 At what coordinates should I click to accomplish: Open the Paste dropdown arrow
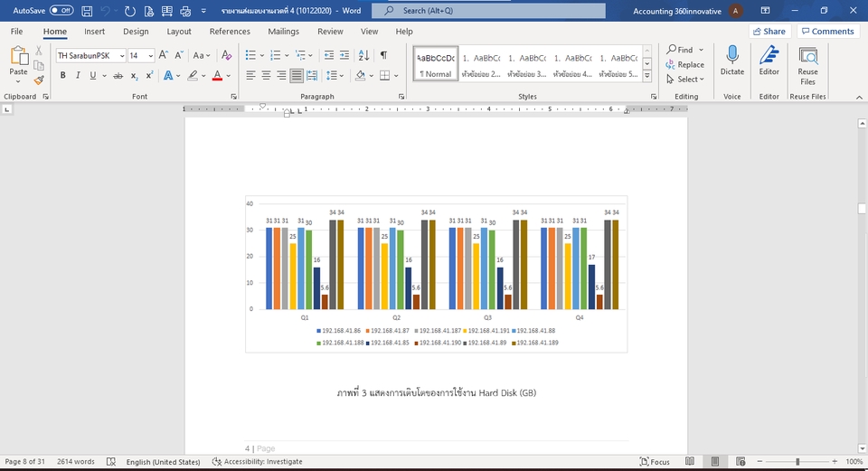[18, 82]
